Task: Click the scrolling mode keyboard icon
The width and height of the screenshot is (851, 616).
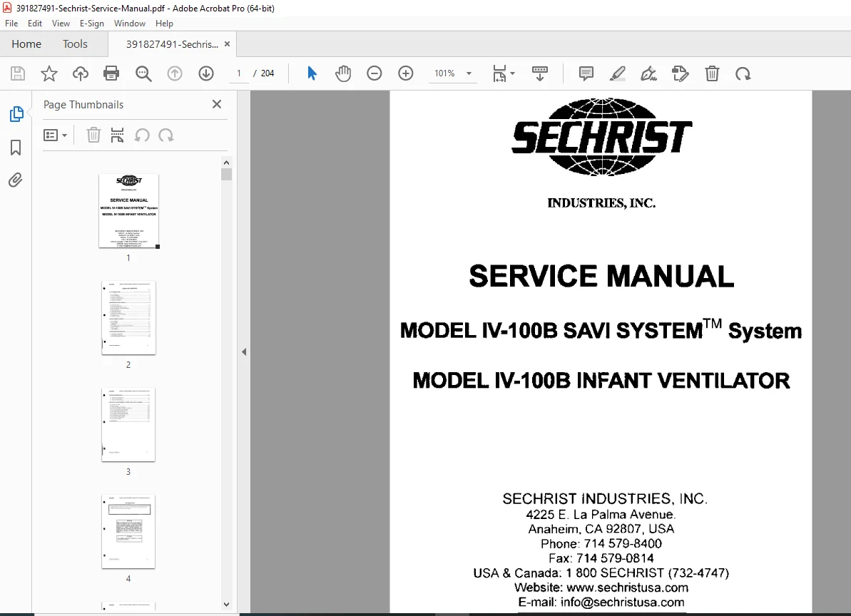Action: click(539, 73)
